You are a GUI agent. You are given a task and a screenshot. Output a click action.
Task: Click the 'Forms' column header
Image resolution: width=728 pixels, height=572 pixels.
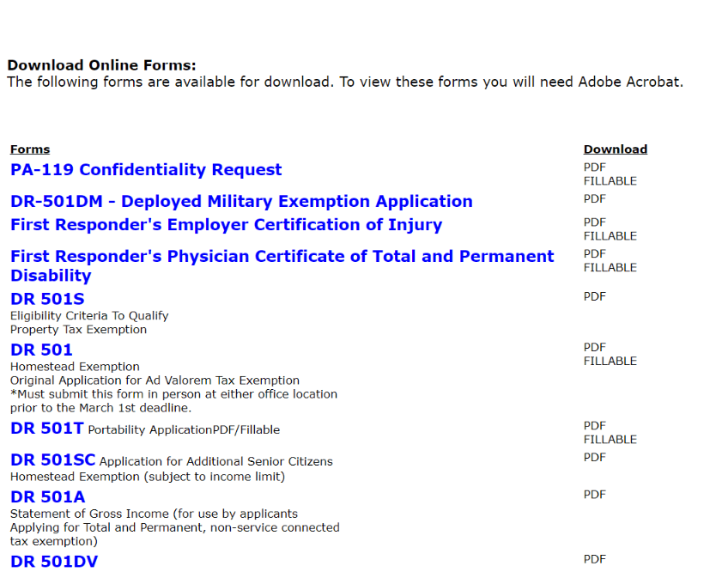tap(30, 149)
